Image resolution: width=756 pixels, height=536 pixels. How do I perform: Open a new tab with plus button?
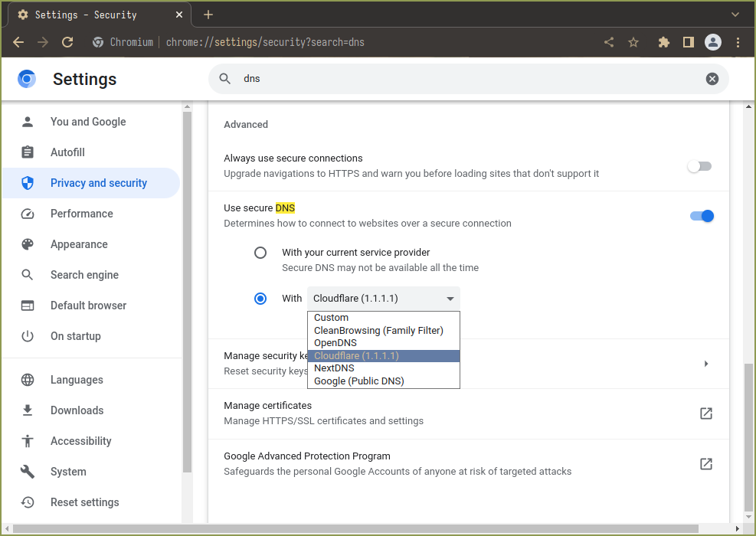(208, 15)
